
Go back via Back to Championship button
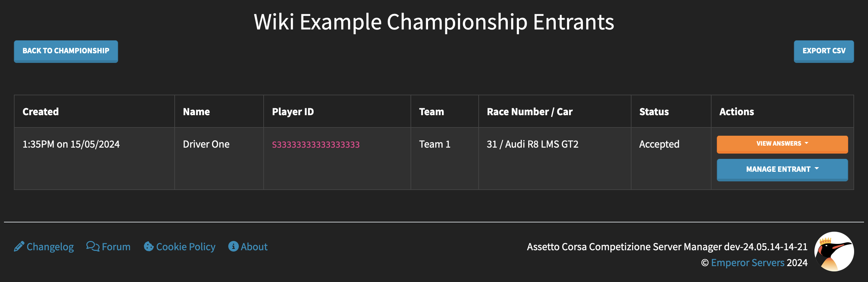66,51
